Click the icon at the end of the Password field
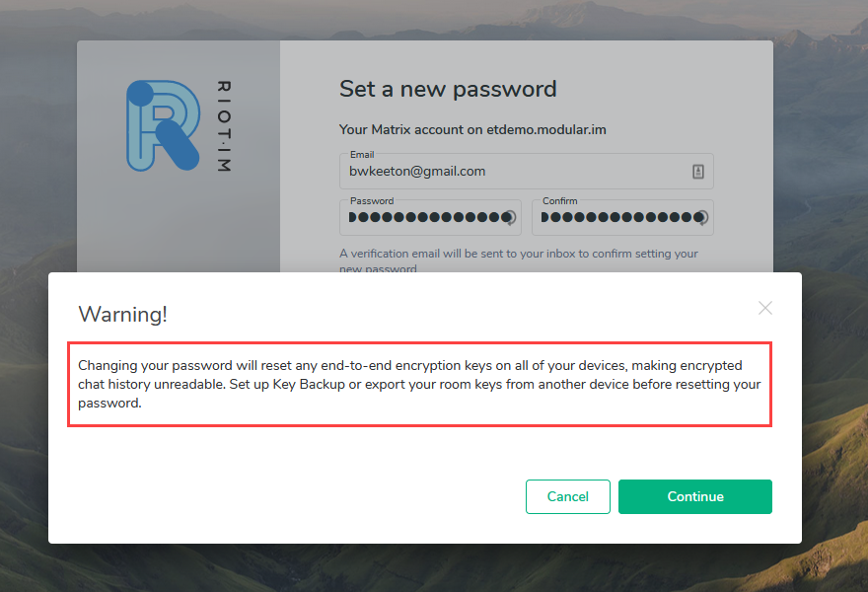The height and width of the screenshot is (592, 868). click(x=509, y=218)
